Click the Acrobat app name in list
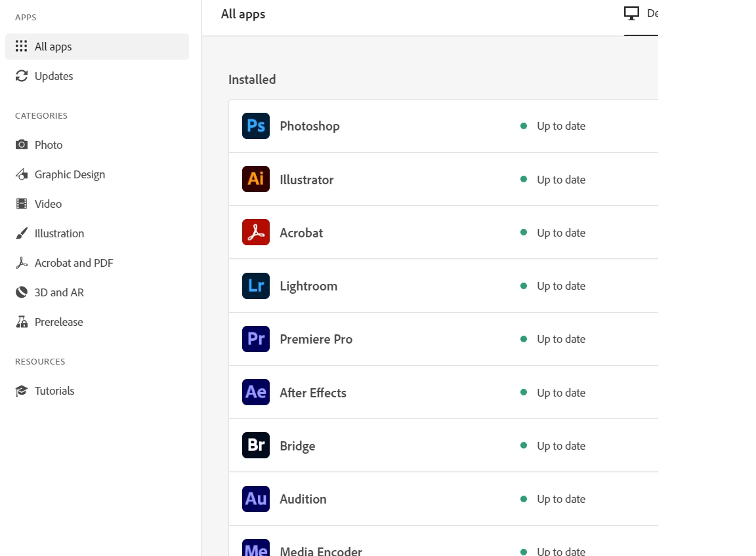Screen dimensions: 756x556 tap(301, 233)
